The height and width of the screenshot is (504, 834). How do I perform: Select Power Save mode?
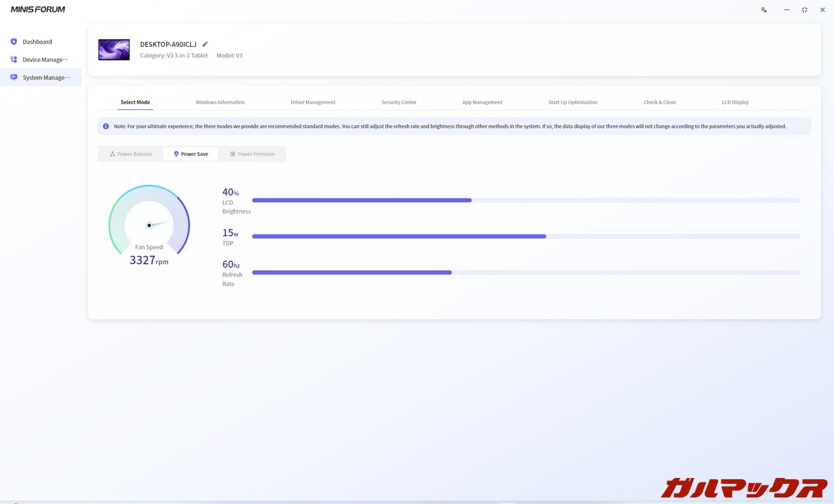point(190,154)
